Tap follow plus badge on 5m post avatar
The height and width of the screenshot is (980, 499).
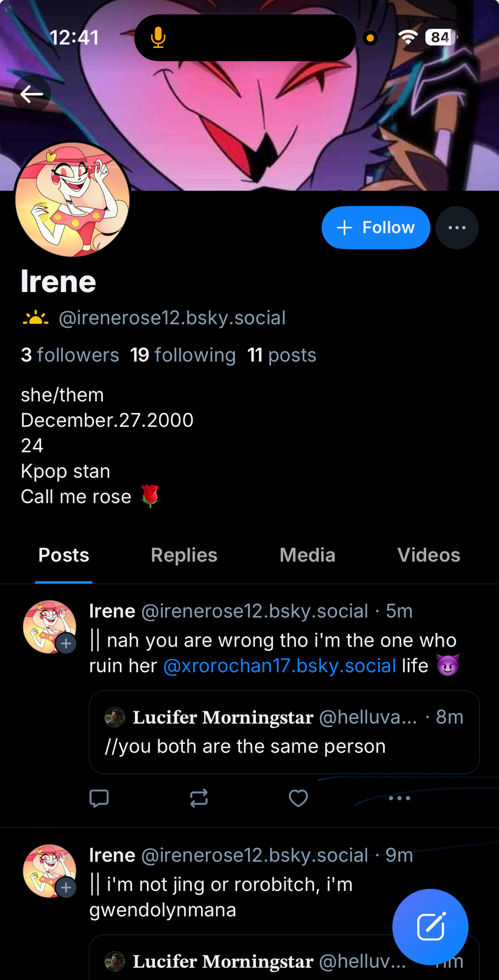pyautogui.click(x=66, y=643)
